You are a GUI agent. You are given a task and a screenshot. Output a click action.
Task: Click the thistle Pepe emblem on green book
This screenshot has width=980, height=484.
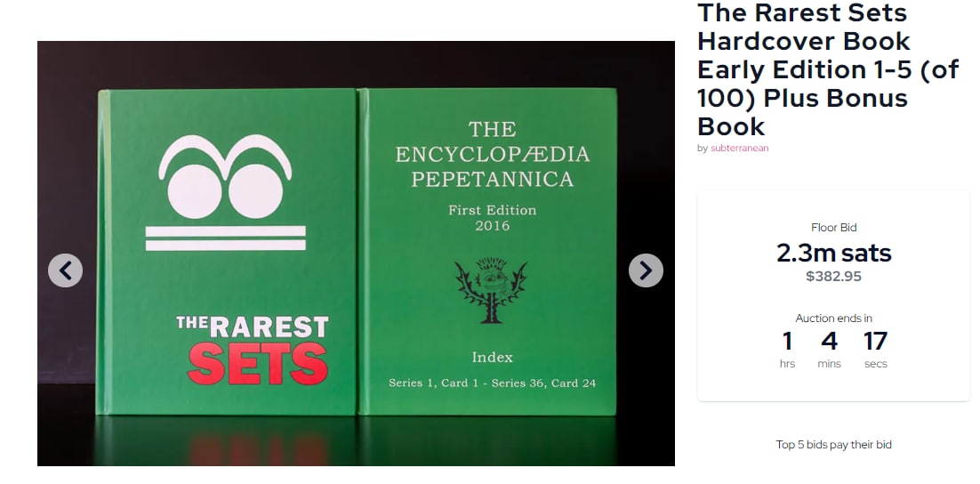[491, 291]
